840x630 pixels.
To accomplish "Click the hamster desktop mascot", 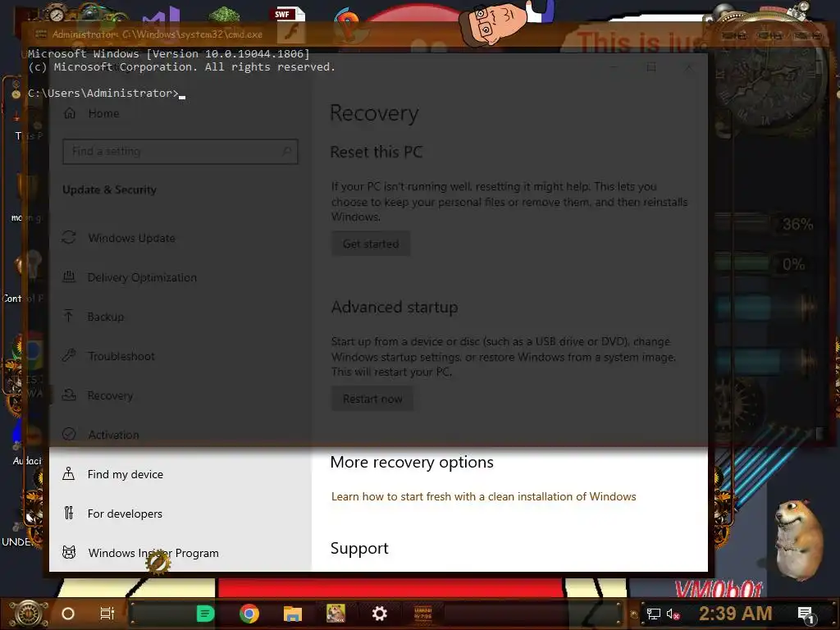I will [798, 540].
